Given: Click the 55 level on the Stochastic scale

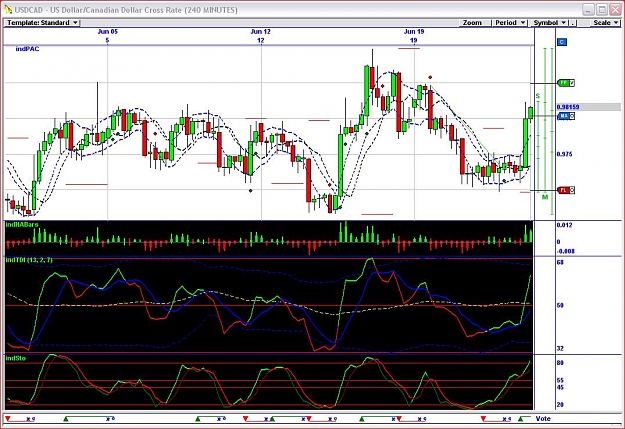Looking at the screenshot, I should [560, 381].
